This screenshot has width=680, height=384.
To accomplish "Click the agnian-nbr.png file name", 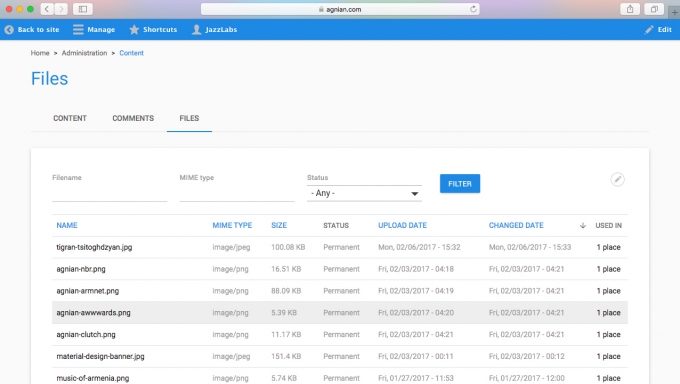I will 81,269.
